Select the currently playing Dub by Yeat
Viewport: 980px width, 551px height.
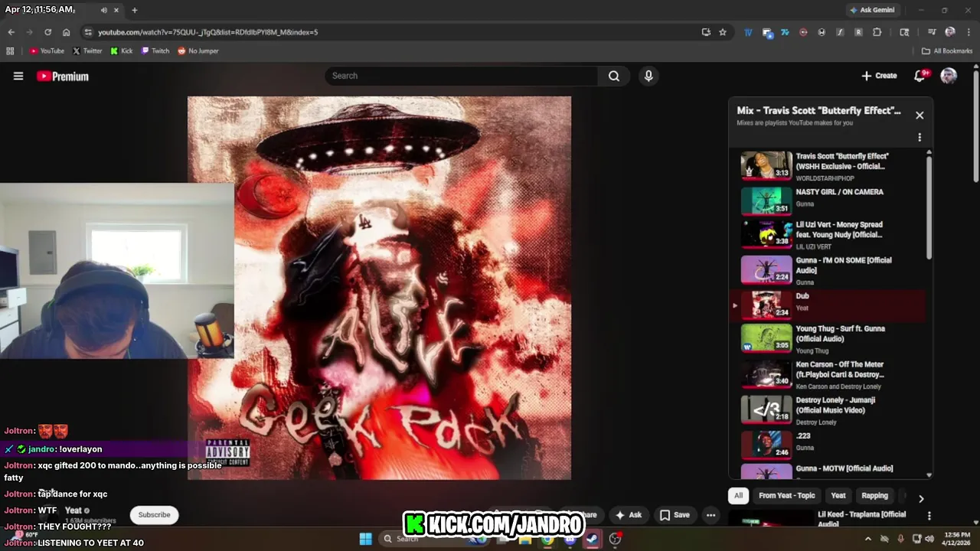(x=828, y=305)
